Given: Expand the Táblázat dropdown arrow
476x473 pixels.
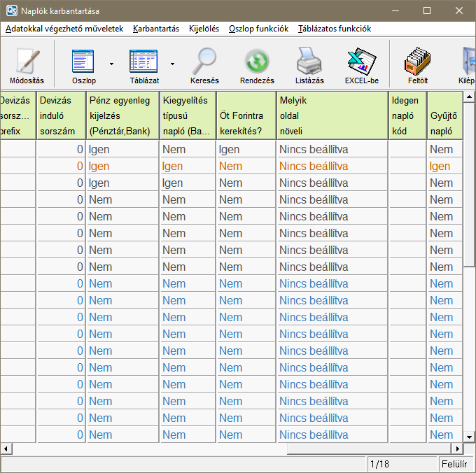Looking at the screenshot, I should (172, 64).
